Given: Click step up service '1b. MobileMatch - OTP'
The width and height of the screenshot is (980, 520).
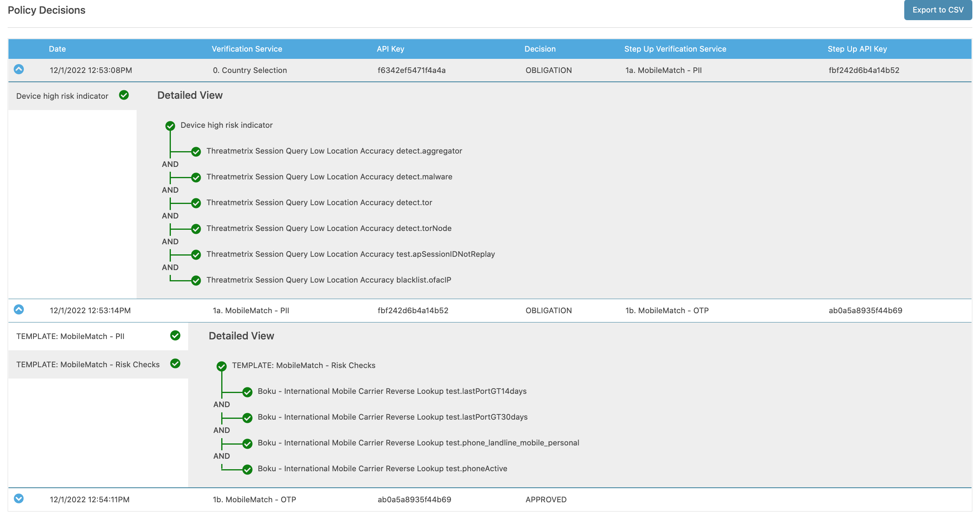Looking at the screenshot, I should pyautogui.click(x=667, y=310).
